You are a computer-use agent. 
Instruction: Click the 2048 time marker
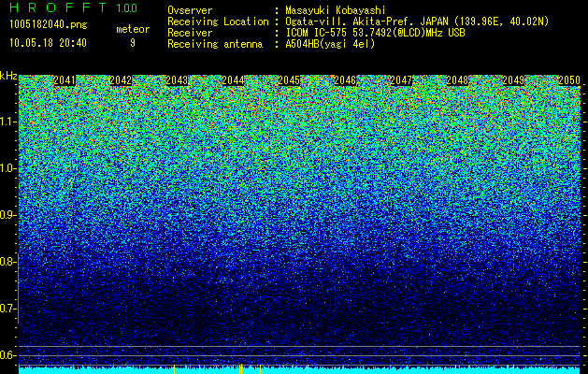pos(457,80)
